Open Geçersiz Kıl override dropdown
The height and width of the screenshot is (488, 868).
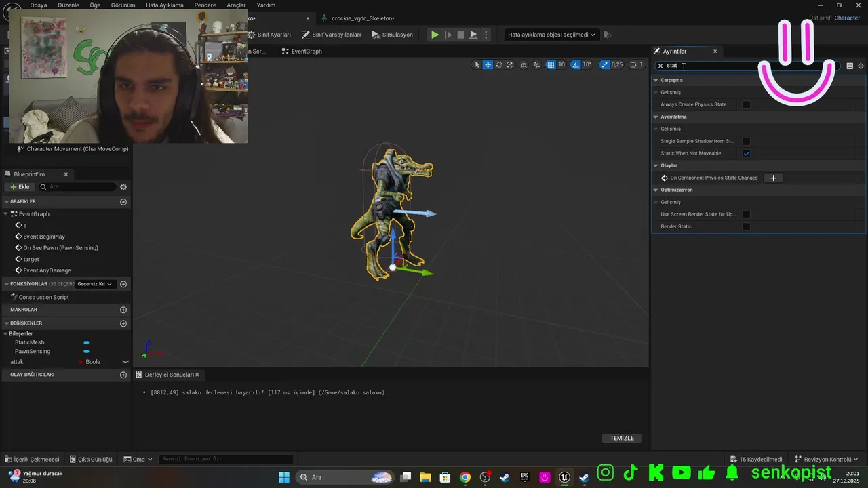tap(95, 284)
